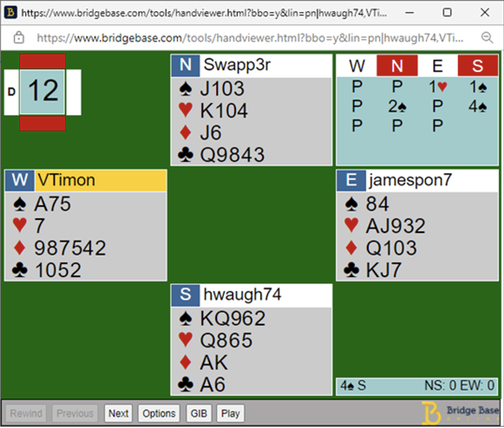
Task: Select player name jamespon7
Action: [x=410, y=180]
